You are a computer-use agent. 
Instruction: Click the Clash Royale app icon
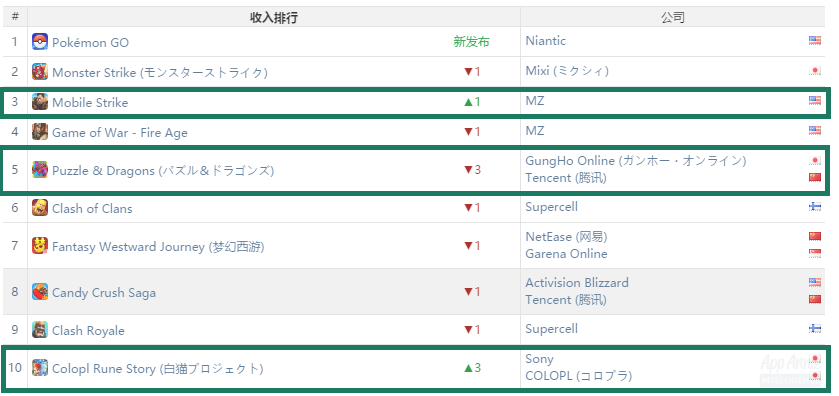[40, 330]
